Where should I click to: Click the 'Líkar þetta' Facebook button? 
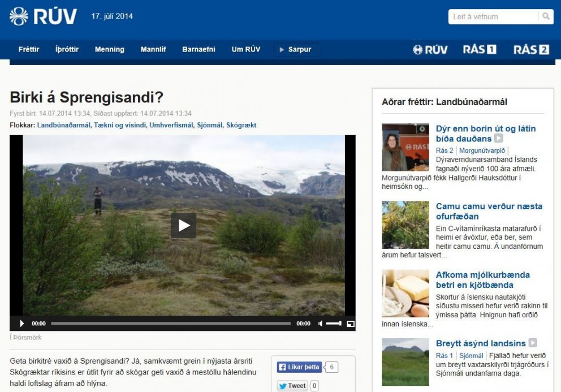click(x=300, y=367)
